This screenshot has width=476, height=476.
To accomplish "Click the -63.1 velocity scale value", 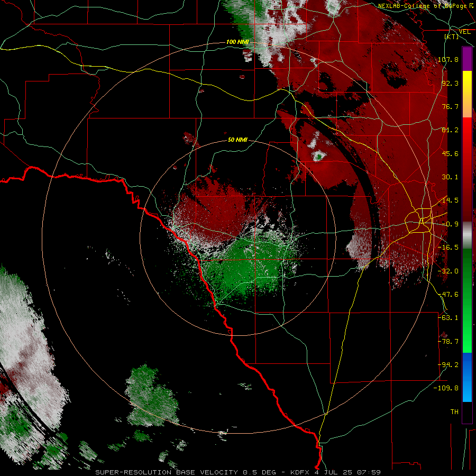I will [448, 318].
